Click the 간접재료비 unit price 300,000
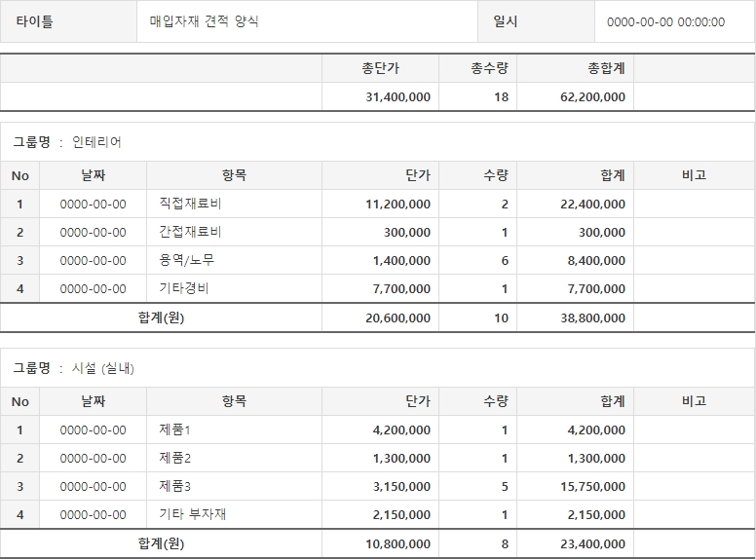Viewport: 756px width, 560px height. point(407,233)
